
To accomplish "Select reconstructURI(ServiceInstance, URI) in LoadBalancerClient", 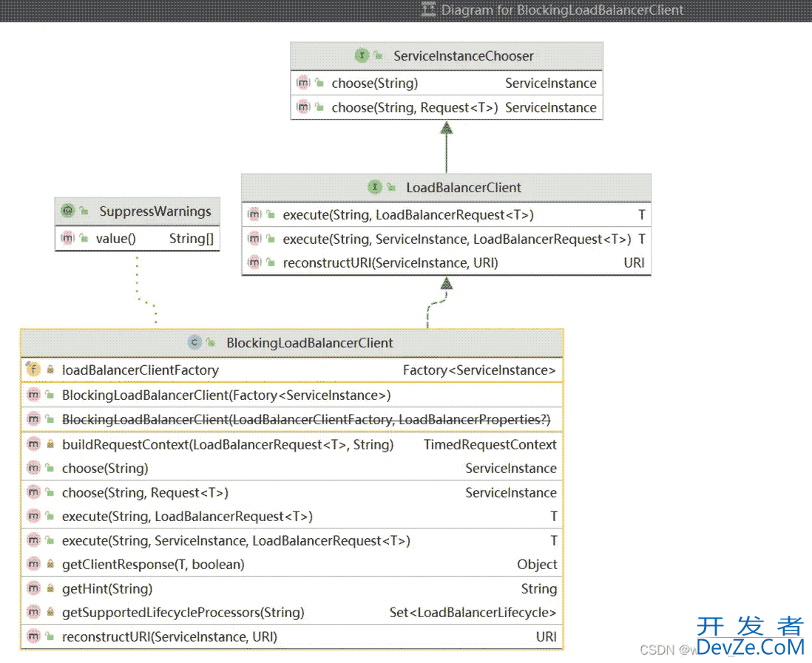I will (x=446, y=262).
